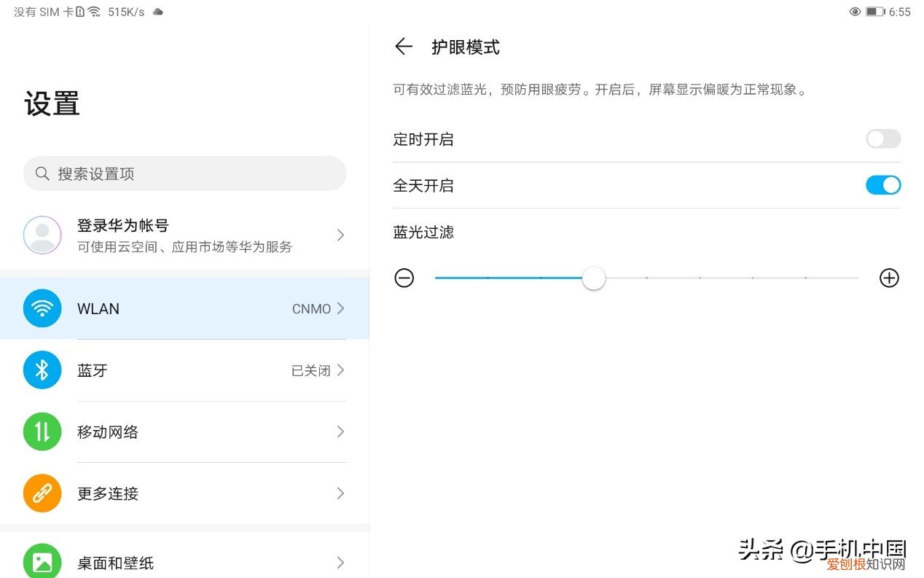Viewport: 924px width, 578px height.
Task: Click the Huawei account avatar icon
Action: [42, 235]
